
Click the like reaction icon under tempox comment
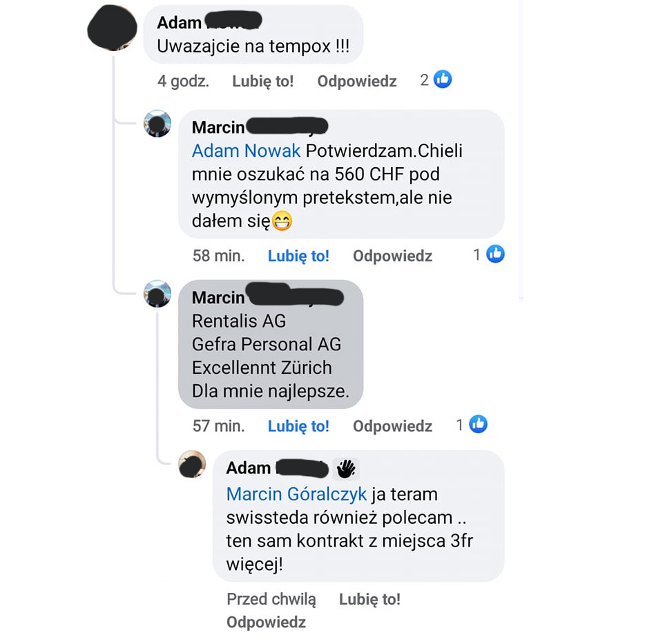443,79
